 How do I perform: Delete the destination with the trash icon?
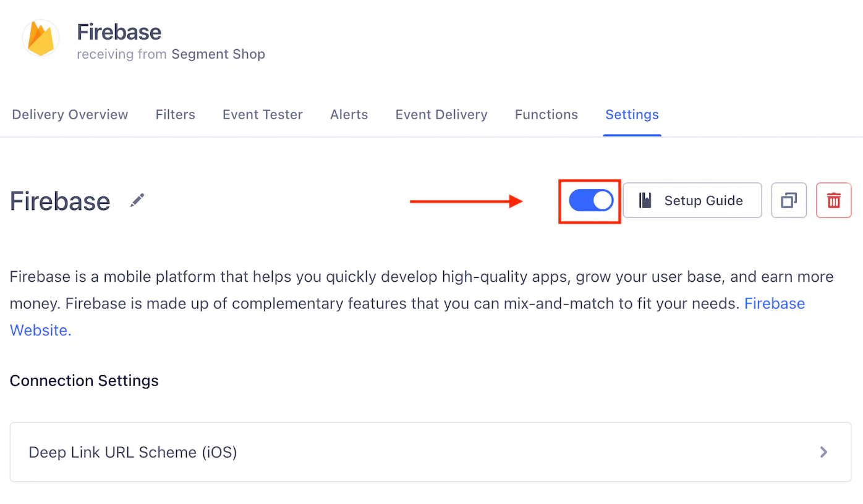pyautogui.click(x=834, y=200)
